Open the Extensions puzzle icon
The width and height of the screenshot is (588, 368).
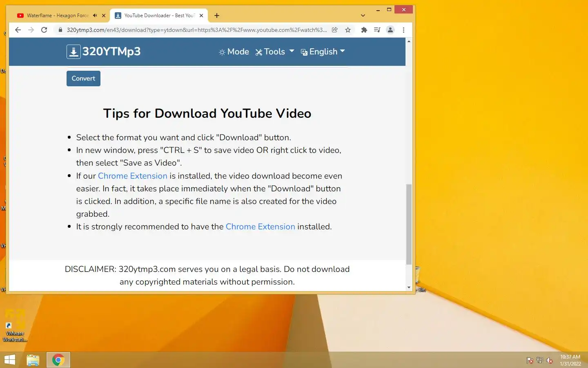pos(364,30)
